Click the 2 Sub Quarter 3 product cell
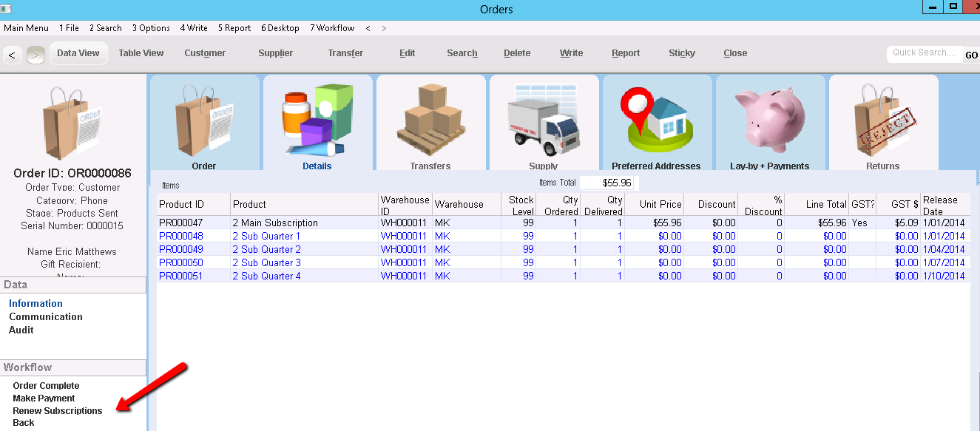 305,263
